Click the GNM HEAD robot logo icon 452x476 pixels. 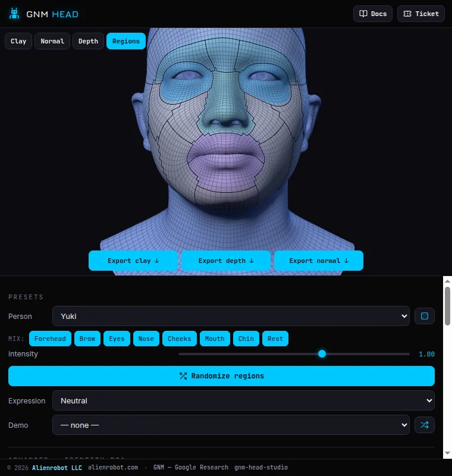pos(14,14)
